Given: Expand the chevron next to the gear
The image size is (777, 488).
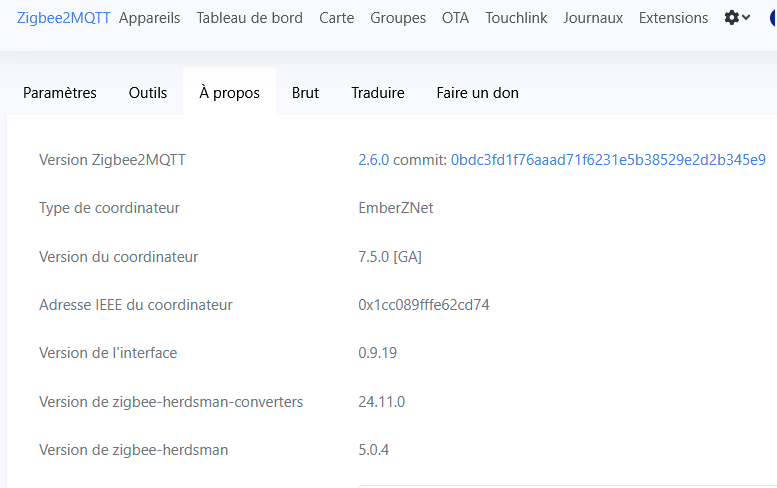Looking at the screenshot, I should [746, 18].
